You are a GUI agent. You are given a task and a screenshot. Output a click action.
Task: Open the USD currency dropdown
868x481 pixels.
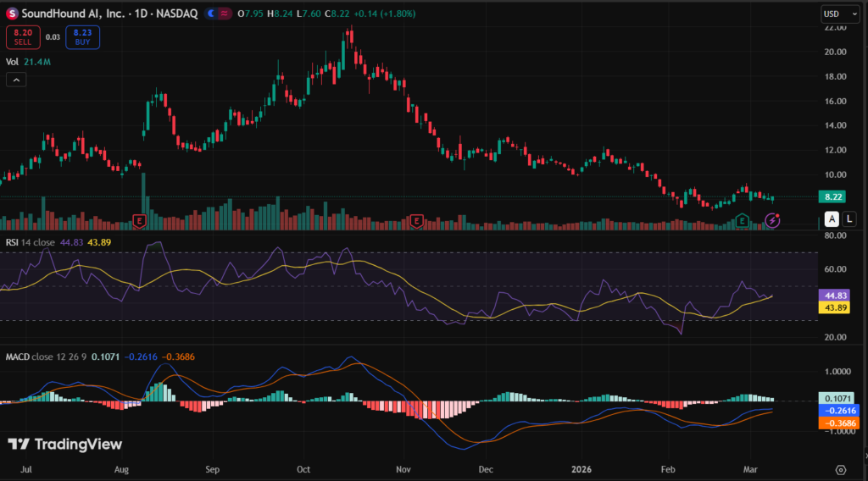840,14
